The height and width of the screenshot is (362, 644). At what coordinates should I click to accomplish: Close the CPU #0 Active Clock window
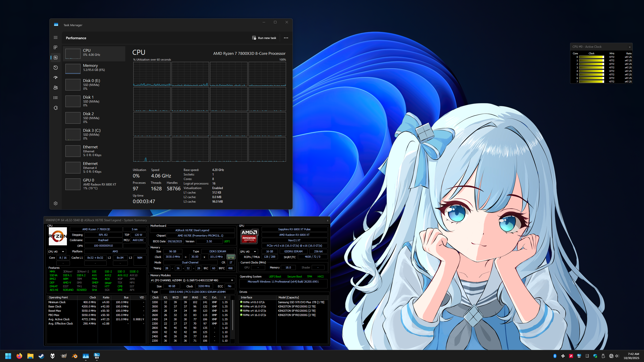(630, 47)
